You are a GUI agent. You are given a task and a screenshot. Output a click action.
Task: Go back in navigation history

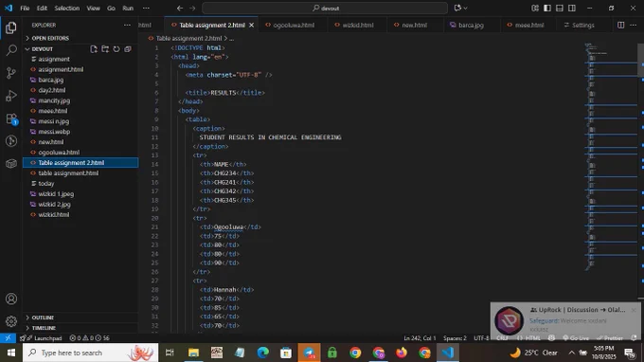tap(180, 8)
